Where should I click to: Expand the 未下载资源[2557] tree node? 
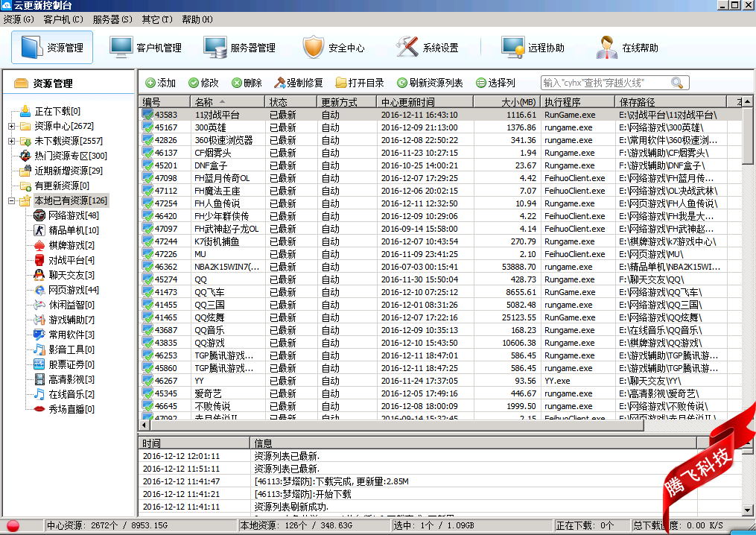[x=12, y=142]
